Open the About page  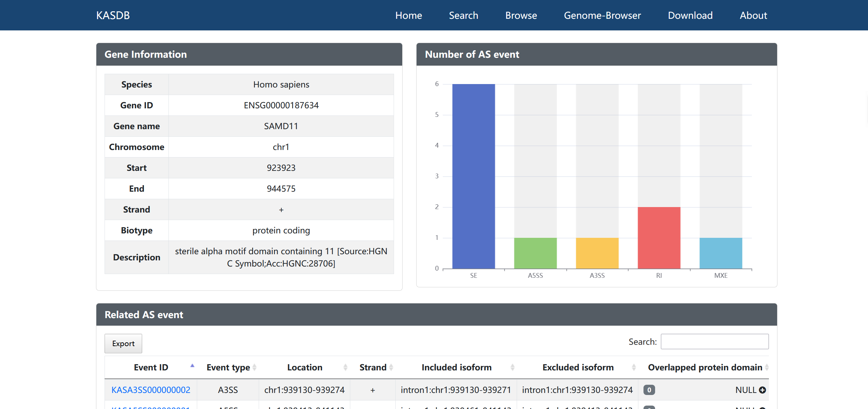tap(753, 15)
